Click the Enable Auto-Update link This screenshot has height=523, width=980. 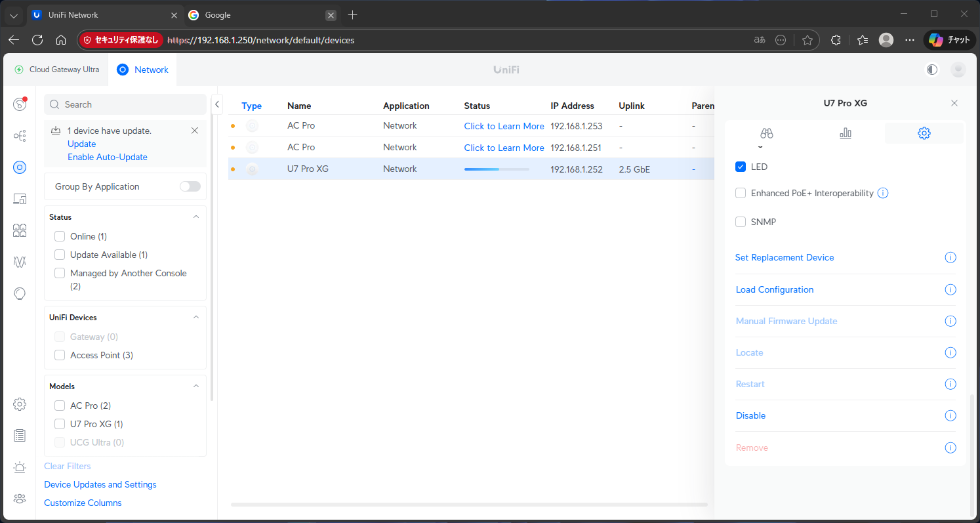point(108,157)
